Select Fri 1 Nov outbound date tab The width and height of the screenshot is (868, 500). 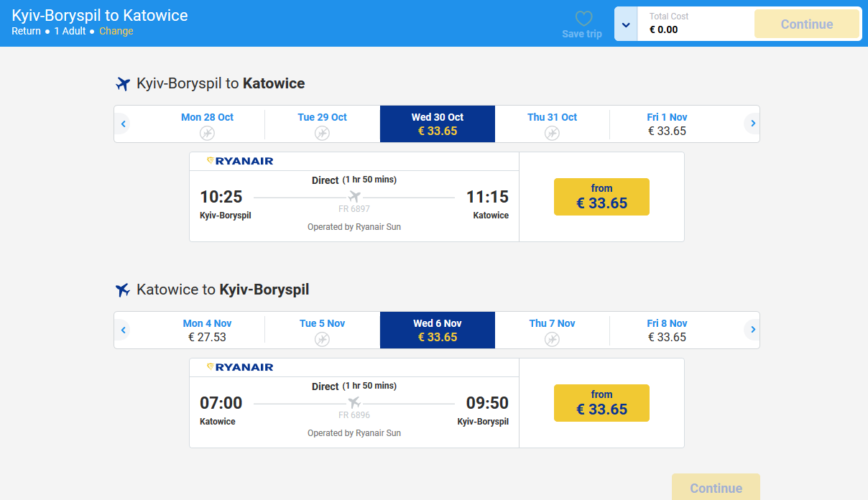667,124
